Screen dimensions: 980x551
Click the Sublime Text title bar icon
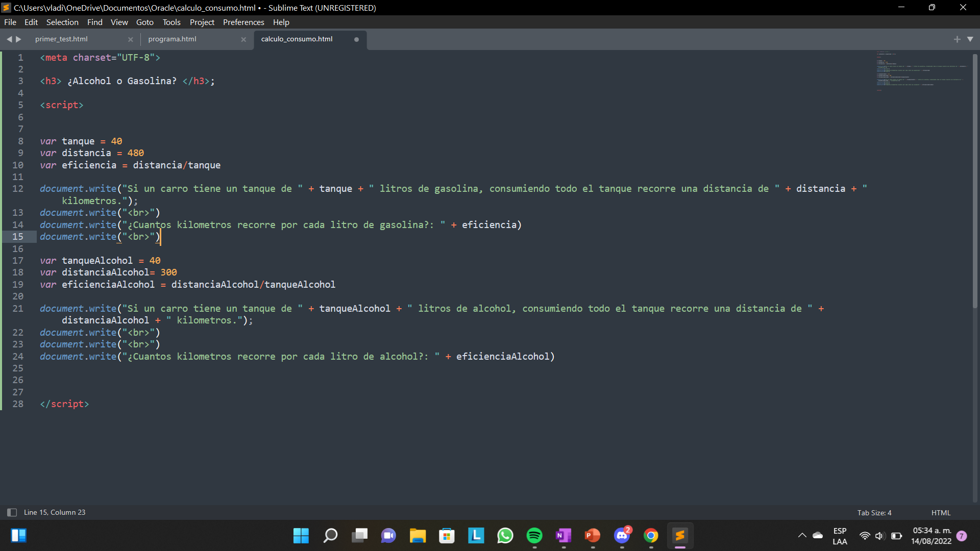6,8
